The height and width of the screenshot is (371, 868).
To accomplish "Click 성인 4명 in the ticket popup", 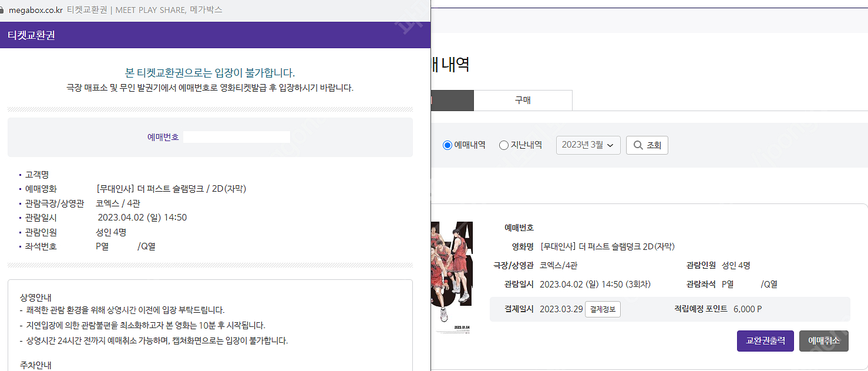I will [111, 232].
